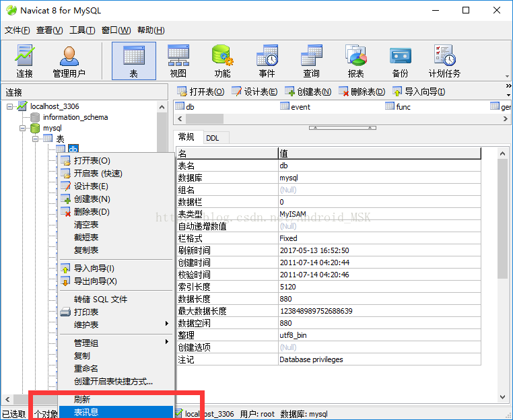Viewport: 513px width, 420px height.
Task: Open the 文件(F) menu
Action: [17, 30]
